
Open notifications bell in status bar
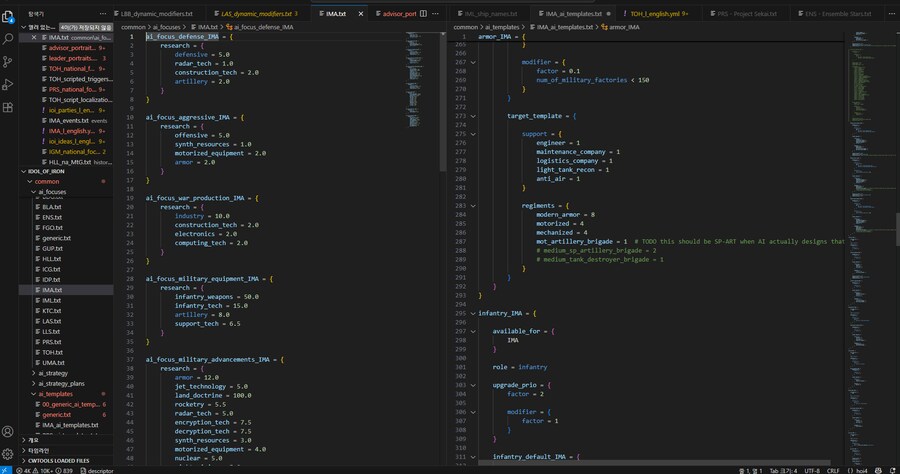893,471
